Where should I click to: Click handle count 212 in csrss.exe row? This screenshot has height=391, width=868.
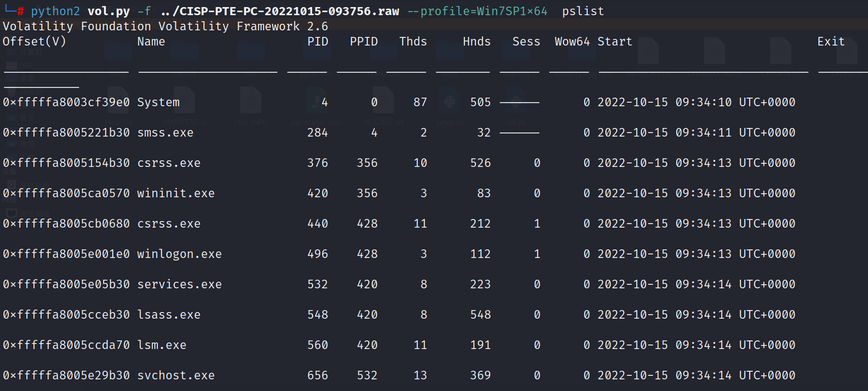[481, 224]
